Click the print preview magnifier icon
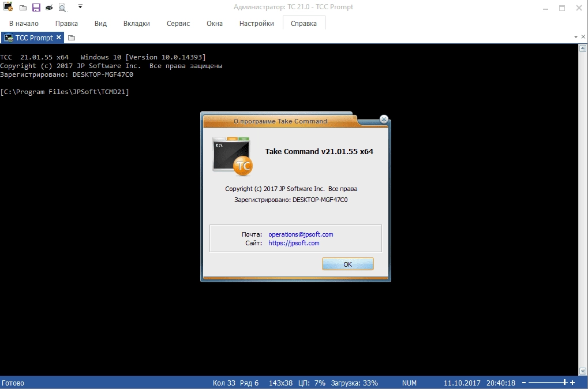The height and width of the screenshot is (389, 588). tap(62, 8)
